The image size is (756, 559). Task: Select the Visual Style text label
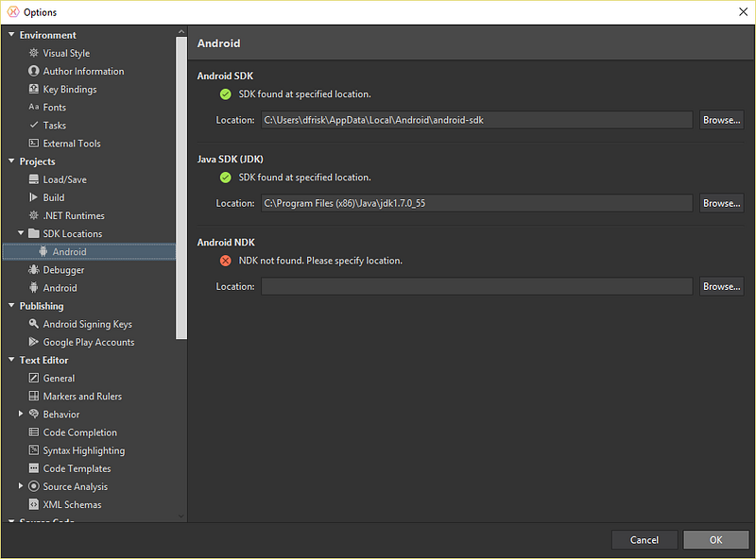pos(66,53)
